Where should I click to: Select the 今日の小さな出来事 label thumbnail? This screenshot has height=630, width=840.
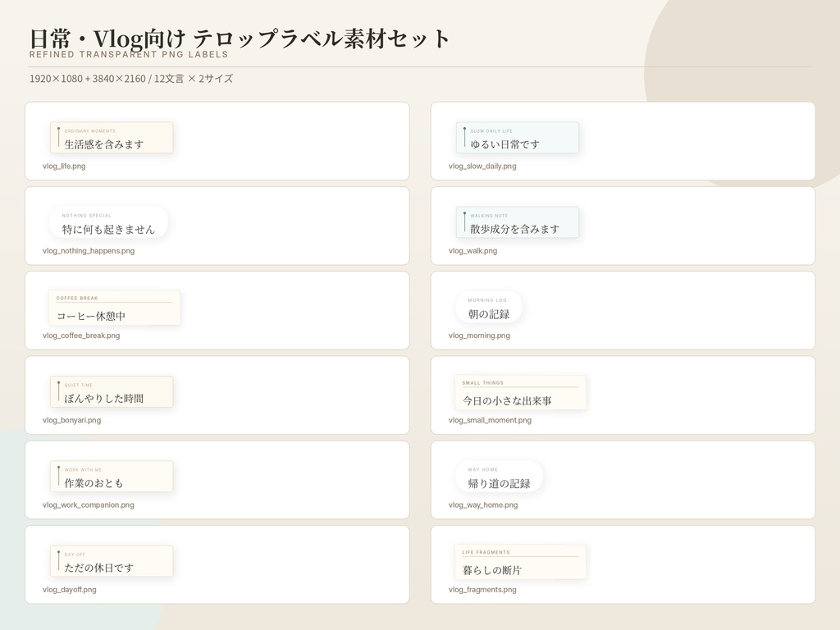(520, 393)
